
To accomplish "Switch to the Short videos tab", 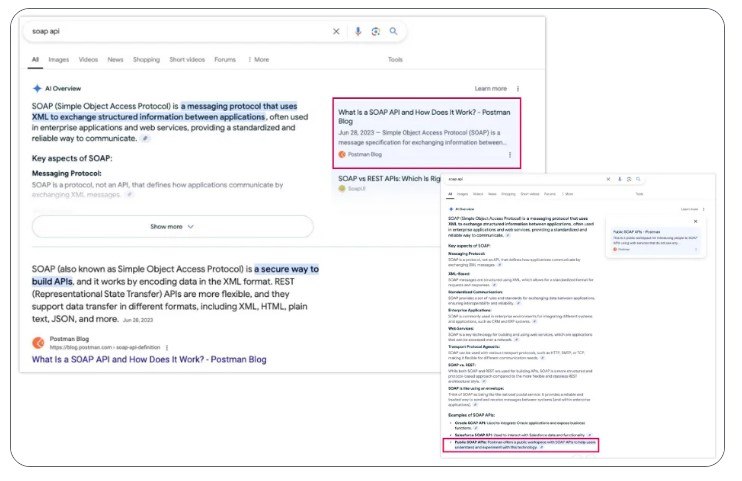I will [187, 60].
